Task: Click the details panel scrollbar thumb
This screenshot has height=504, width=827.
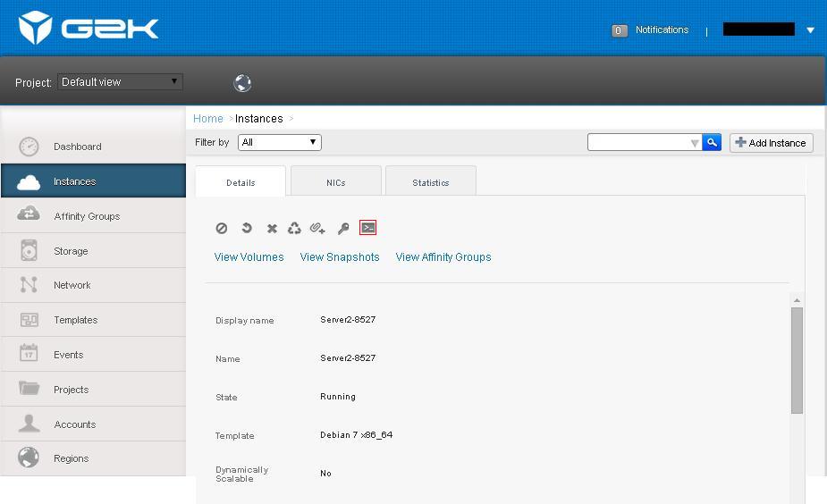Action: (x=797, y=361)
